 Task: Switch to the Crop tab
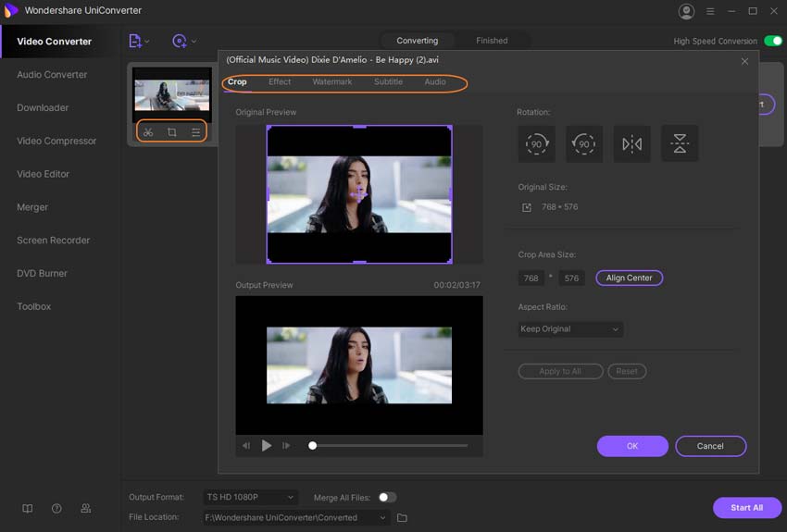tap(237, 81)
